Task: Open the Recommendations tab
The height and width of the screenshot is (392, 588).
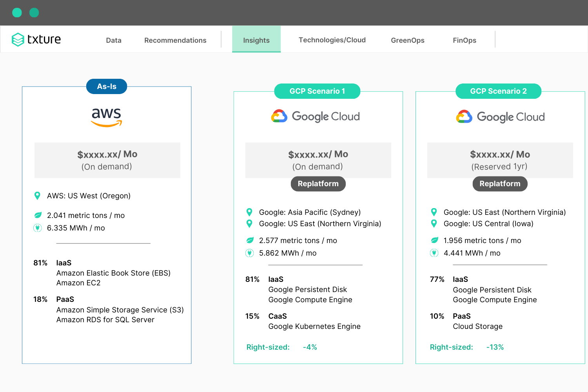Action: 175,40
